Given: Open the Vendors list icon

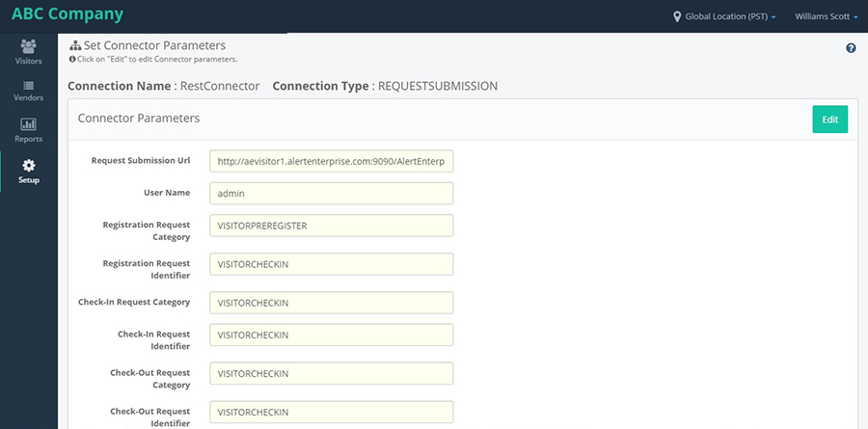Looking at the screenshot, I should 28,86.
